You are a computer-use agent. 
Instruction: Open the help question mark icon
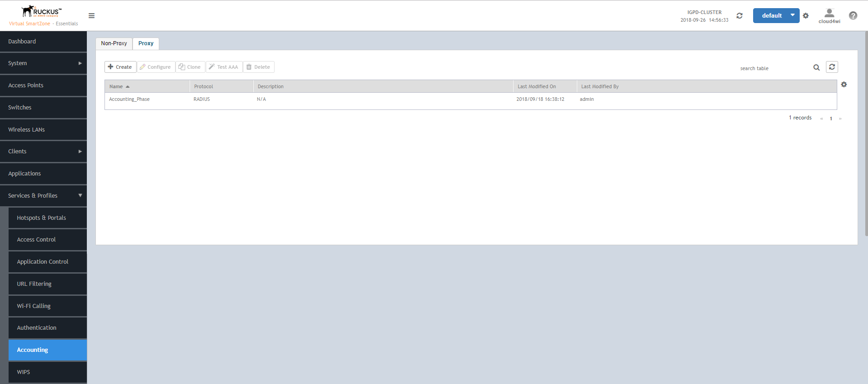point(853,16)
